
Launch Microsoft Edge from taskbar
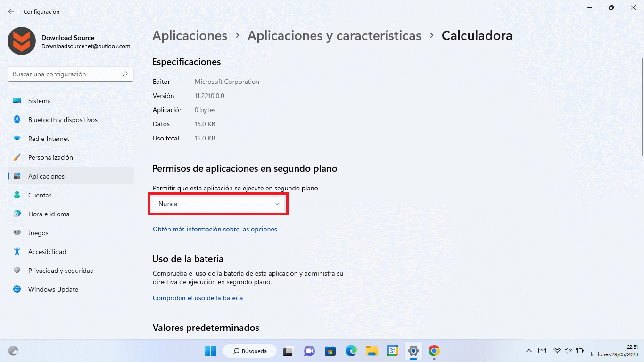point(351,351)
